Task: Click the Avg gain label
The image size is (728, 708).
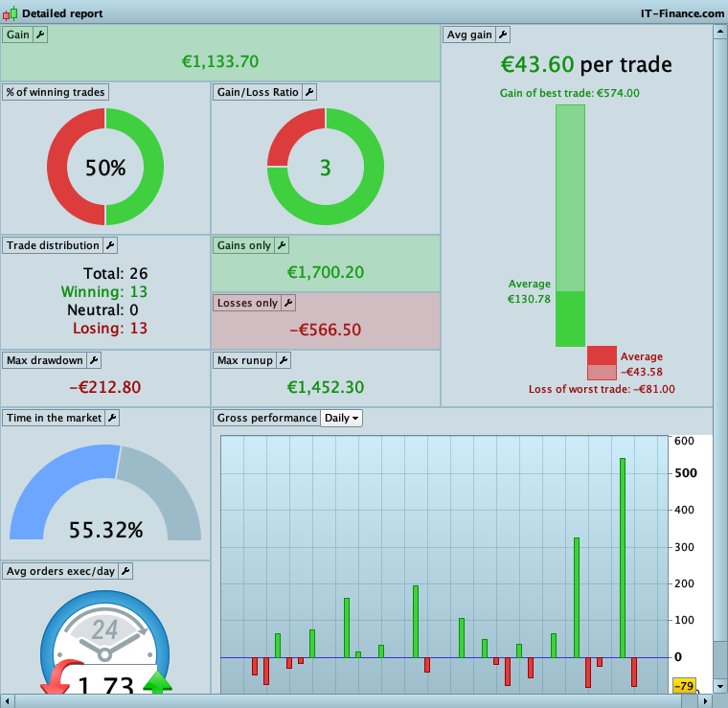Action: [x=469, y=34]
